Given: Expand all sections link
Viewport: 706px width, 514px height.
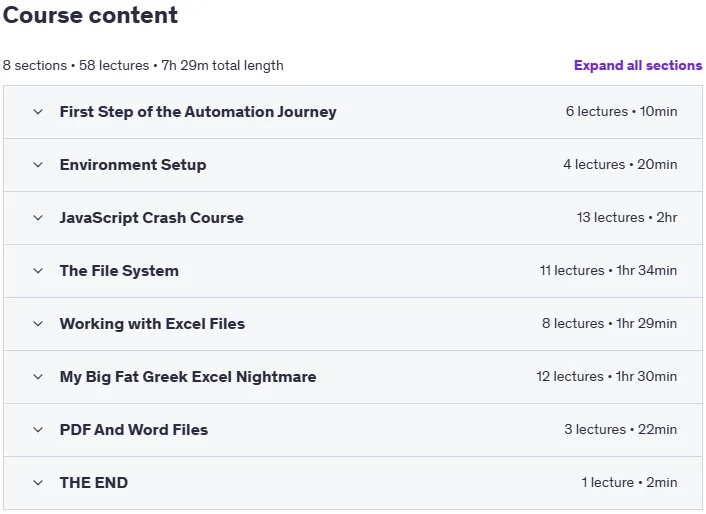Looking at the screenshot, I should 638,66.
